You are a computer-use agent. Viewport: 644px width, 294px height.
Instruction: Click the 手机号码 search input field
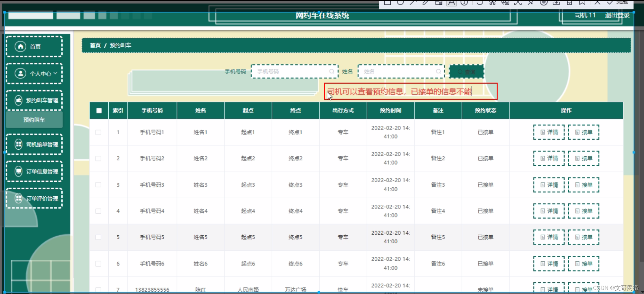tap(294, 71)
